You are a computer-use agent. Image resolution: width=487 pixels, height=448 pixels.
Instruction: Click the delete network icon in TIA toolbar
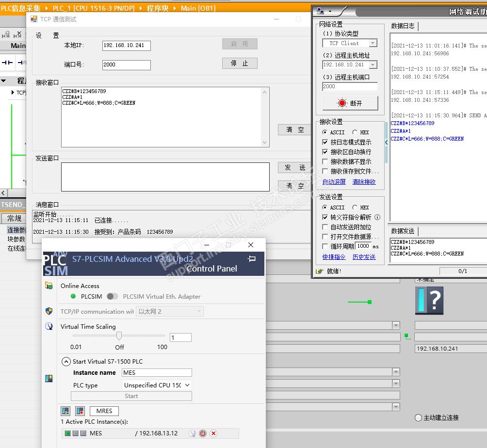tap(17, 34)
